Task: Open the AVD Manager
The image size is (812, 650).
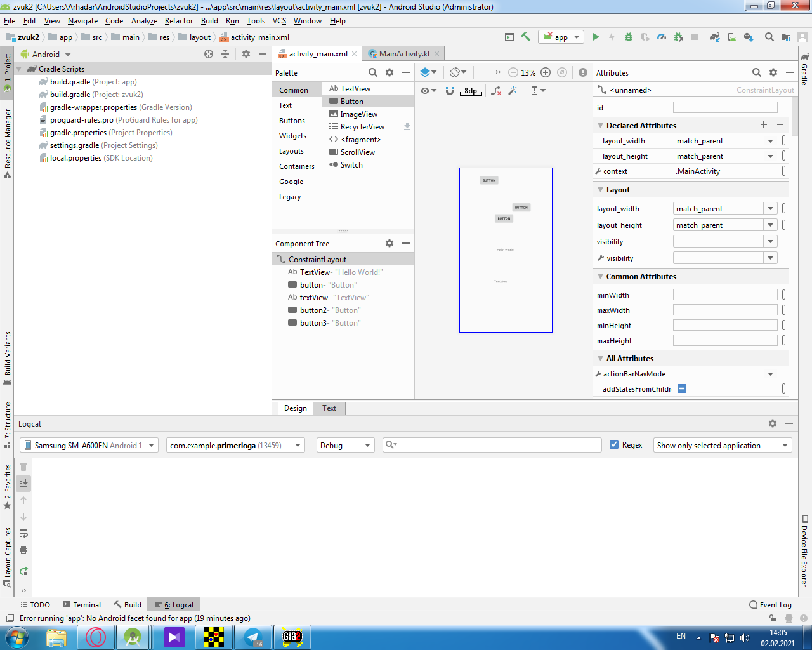Action: (731, 37)
